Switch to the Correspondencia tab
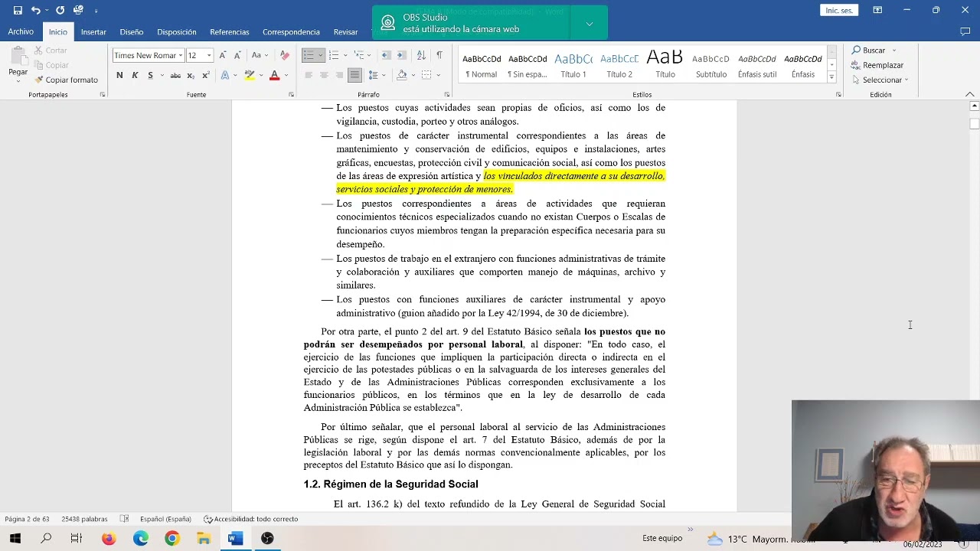 [291, 32]
